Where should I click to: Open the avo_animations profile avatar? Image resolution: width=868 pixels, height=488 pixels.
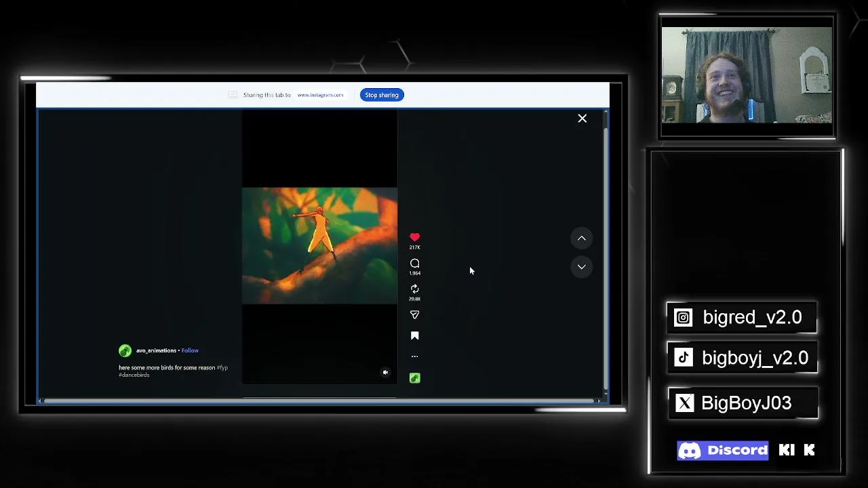pos(125,350)
